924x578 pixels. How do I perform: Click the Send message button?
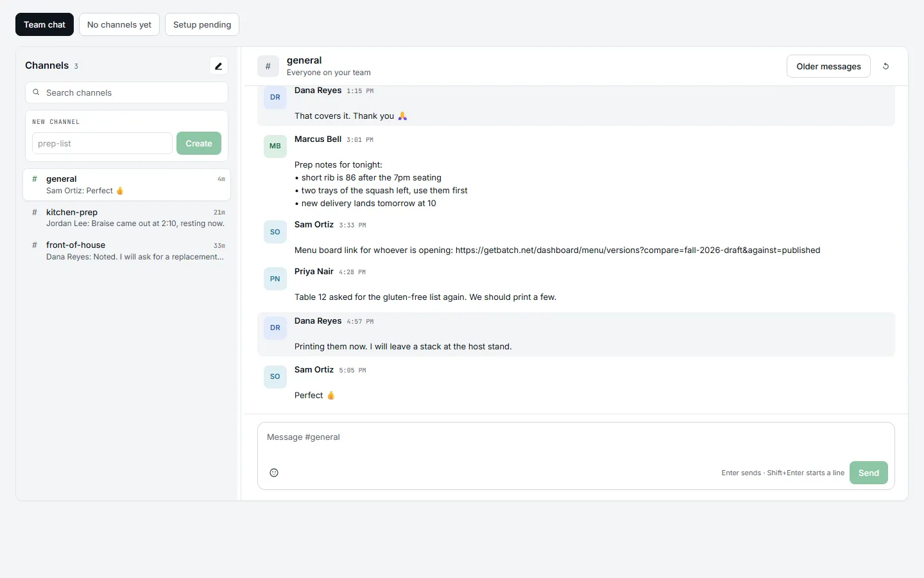coord(869,473)
